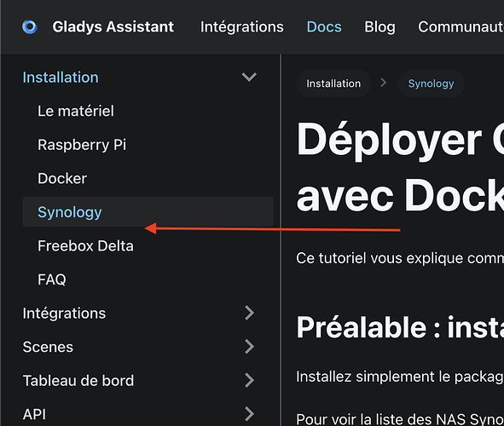Image resolution: width=504 pixels, height=426 pixels.
Task: Open the Freebox Delta page
Action: (x=85, y=246)
